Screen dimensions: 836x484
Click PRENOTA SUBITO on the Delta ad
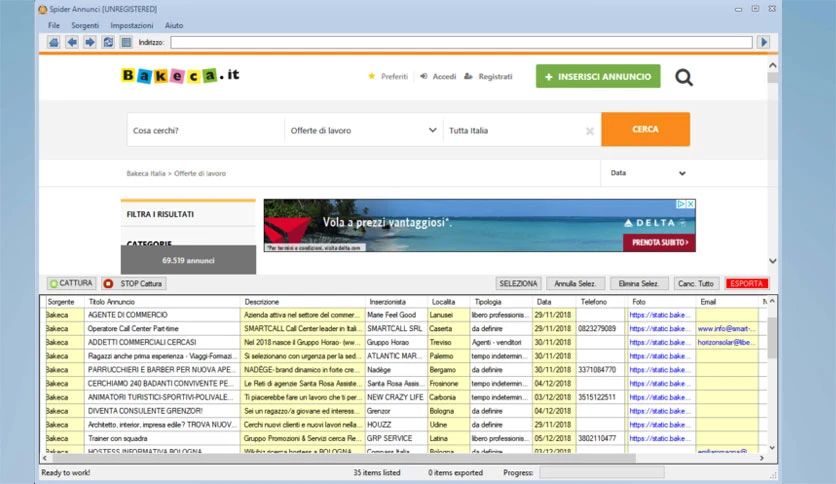point(660,242)
